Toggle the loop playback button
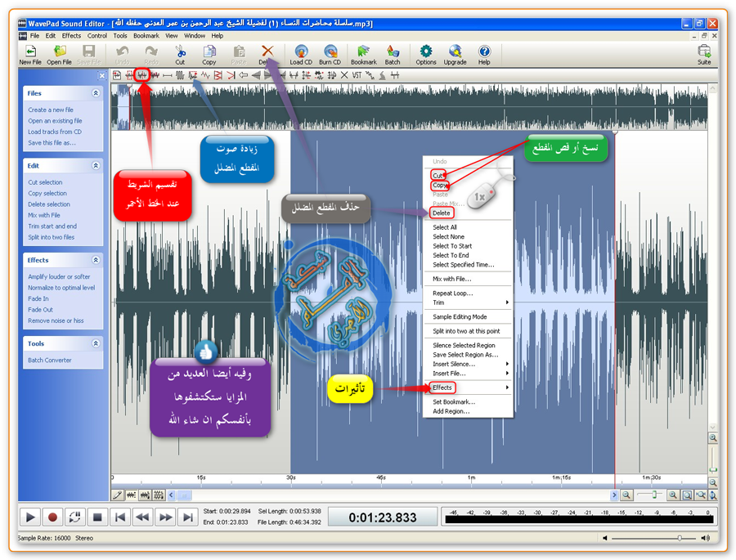Image resolution: width=736 pixels, height=560 pixels. tap(75, 517)
